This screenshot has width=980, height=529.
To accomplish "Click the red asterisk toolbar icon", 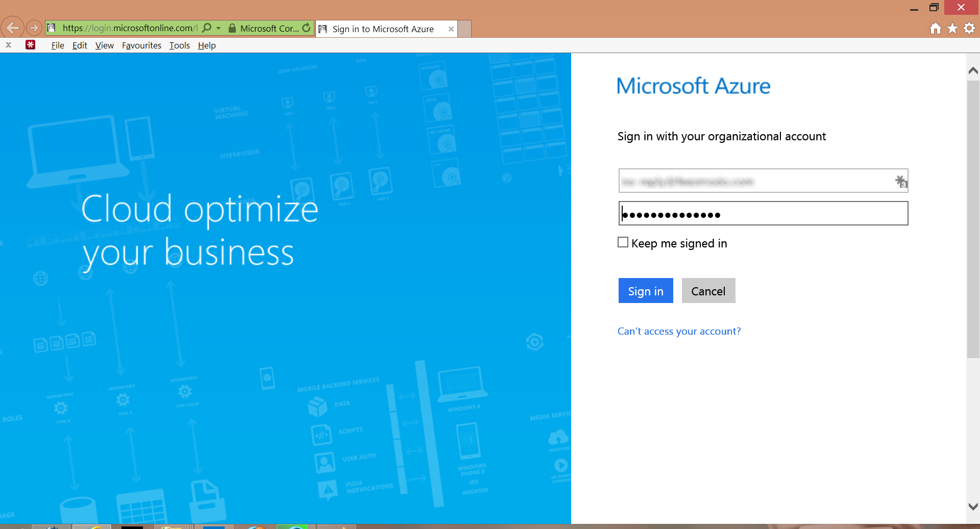I will pyautogui.click(x=31, y=45).
